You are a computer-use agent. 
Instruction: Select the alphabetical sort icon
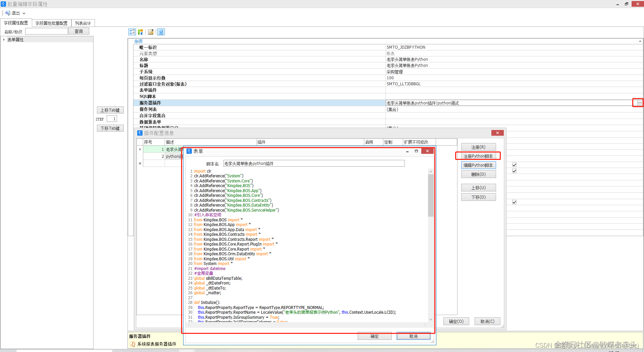tap(140, 32)
